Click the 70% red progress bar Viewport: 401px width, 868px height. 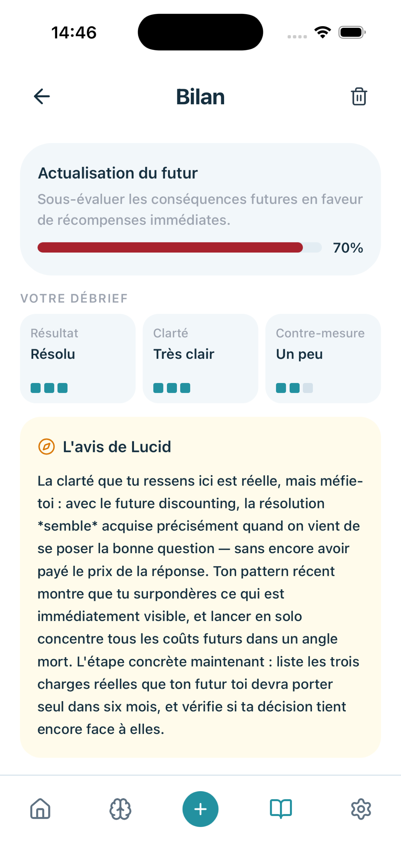180,247
